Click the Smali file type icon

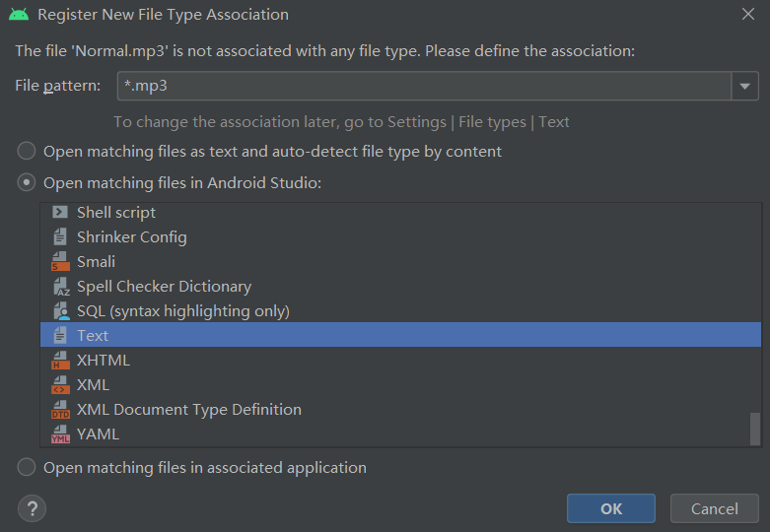pos(60,261)
